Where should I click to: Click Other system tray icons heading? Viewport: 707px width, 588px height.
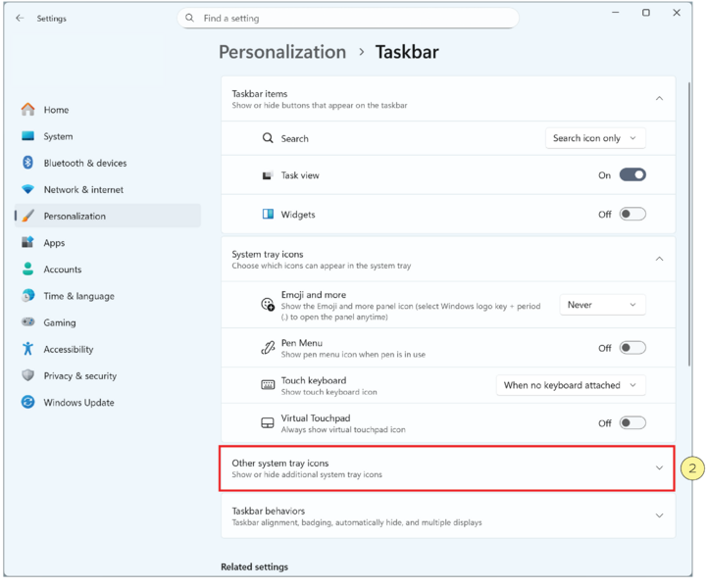coord(280,463)
